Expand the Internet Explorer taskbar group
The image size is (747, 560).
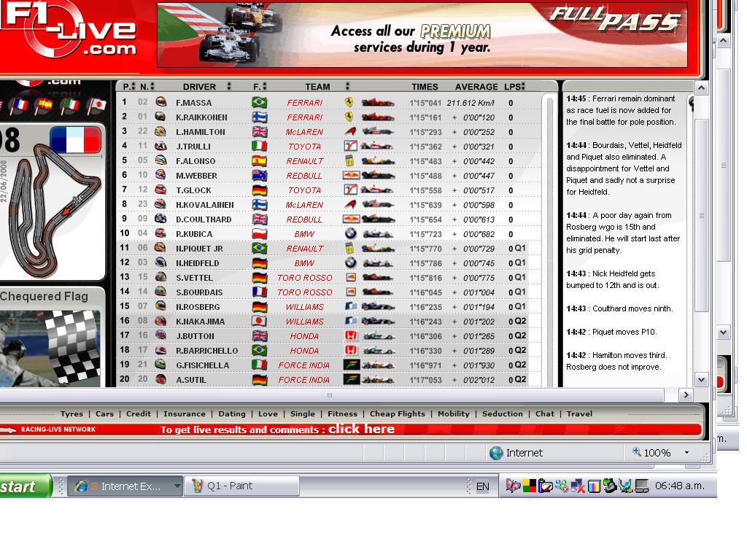(x=177, y=486)
